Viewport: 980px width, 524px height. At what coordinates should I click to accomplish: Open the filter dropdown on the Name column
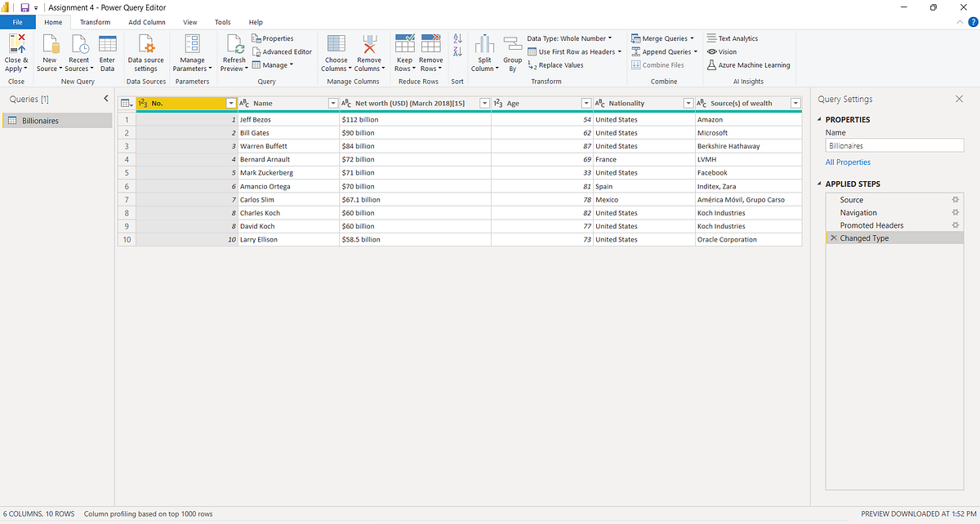(332, 103)
